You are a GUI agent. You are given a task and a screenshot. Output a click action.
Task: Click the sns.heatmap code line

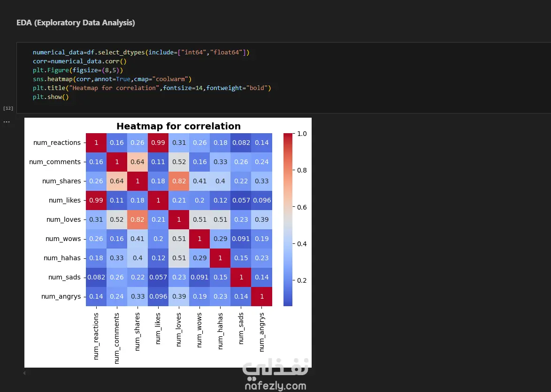[112, 79]
